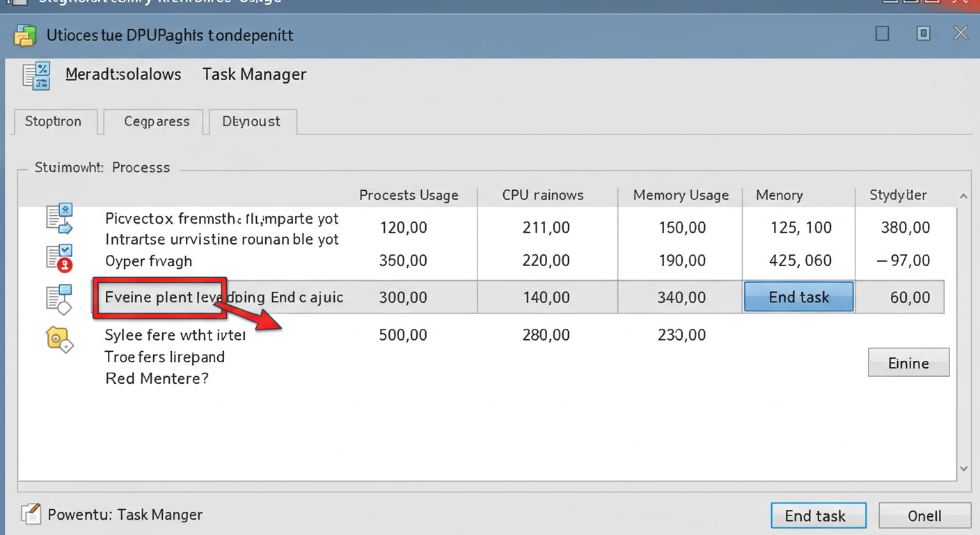Click the Onell button
The image size is (980, 535).
(x=925, y=515)
